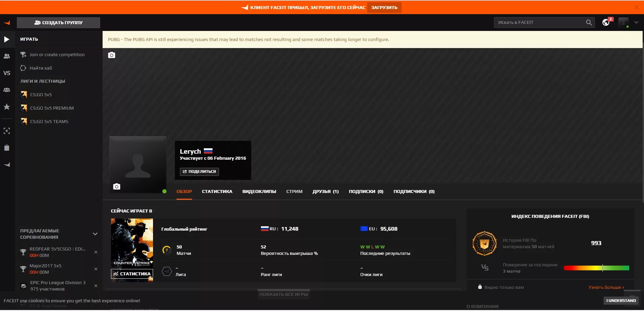Screen dimensions: 644x311
Task: Open CS:GO 5v5 TEAMS league entry
Action: tap(49, 121)
